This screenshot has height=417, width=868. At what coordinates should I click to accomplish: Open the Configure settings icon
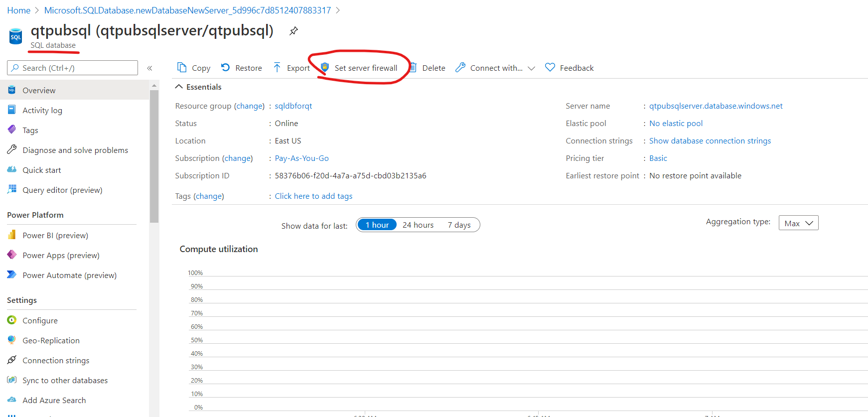12,320
